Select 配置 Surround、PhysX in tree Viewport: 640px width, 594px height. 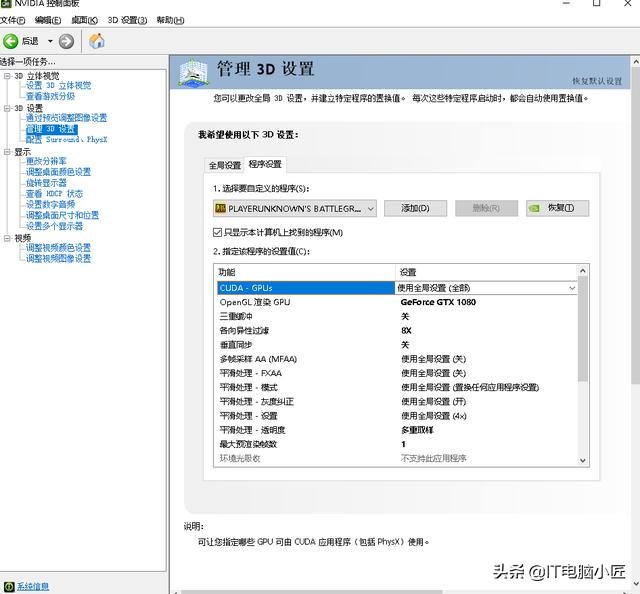[67, 140]
